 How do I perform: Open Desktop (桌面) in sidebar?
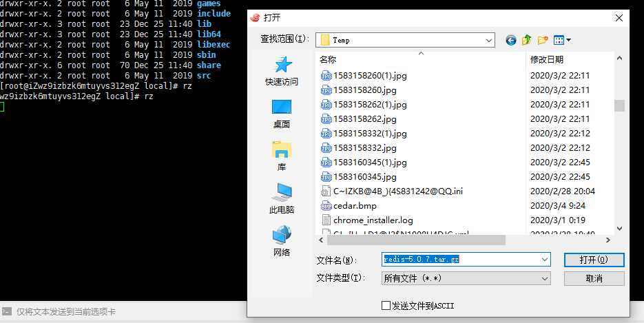click(x=282, y=114)
